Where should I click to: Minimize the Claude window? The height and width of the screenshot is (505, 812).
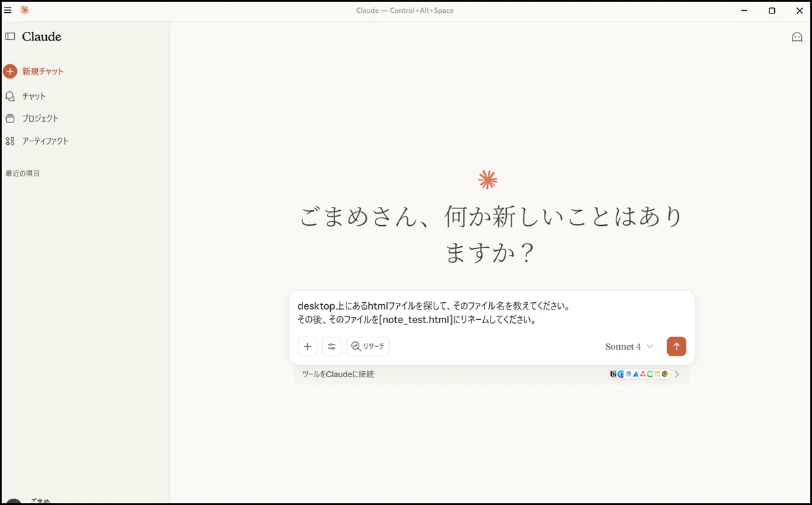744,10
